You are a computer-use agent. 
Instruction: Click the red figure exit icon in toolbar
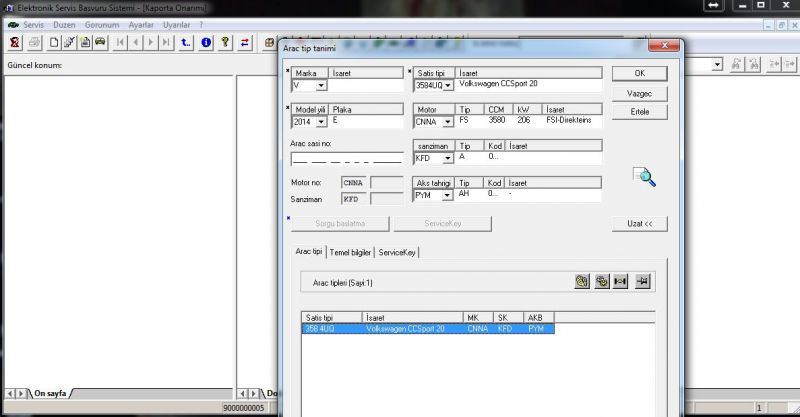15,42
